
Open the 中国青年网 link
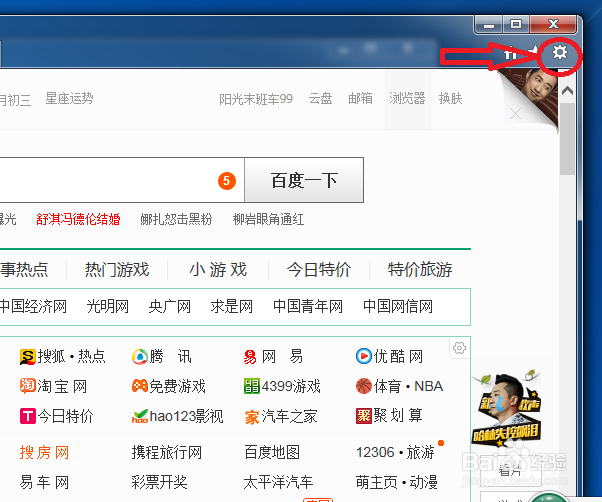[x=308, y=306]
